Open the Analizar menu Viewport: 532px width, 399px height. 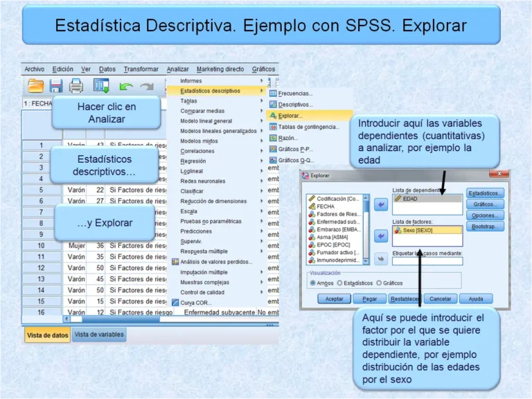[177, 69]
